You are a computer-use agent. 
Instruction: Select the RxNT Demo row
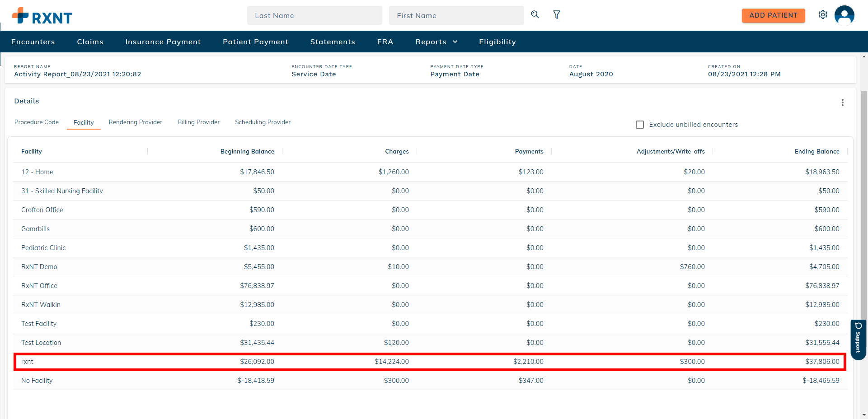click(x=430, y=267)
